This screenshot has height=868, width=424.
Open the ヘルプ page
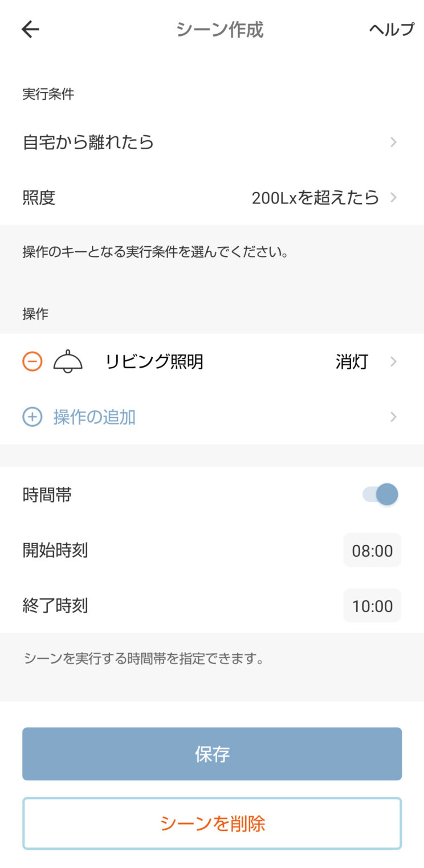pos(392,30)
